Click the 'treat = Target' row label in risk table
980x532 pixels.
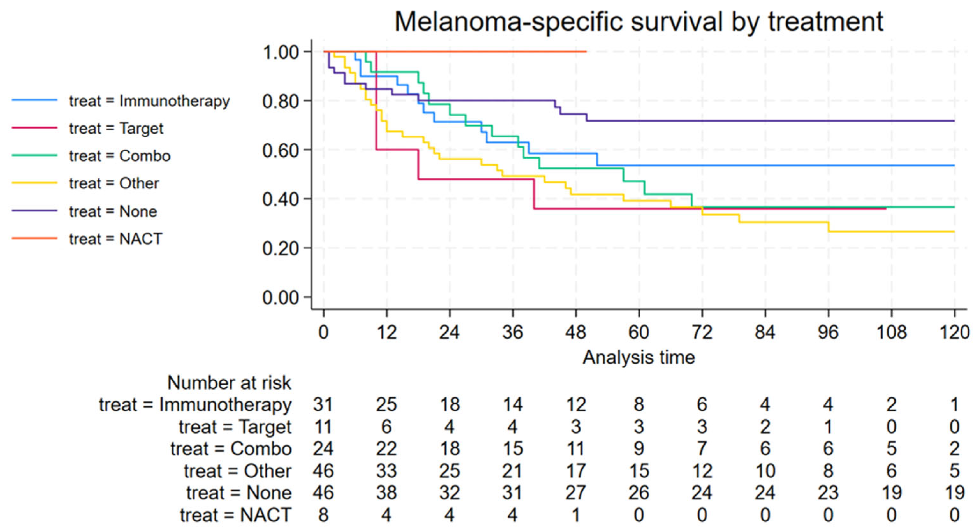[235, 427]
